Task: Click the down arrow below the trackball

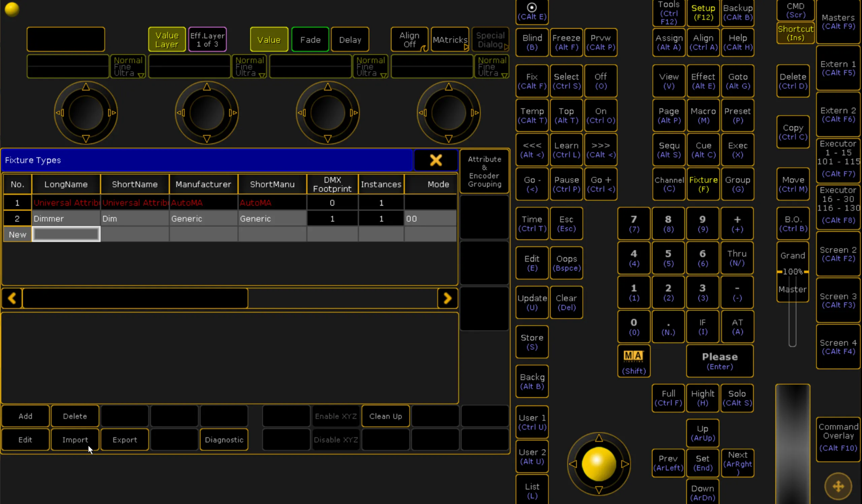Action: (599, 490)
